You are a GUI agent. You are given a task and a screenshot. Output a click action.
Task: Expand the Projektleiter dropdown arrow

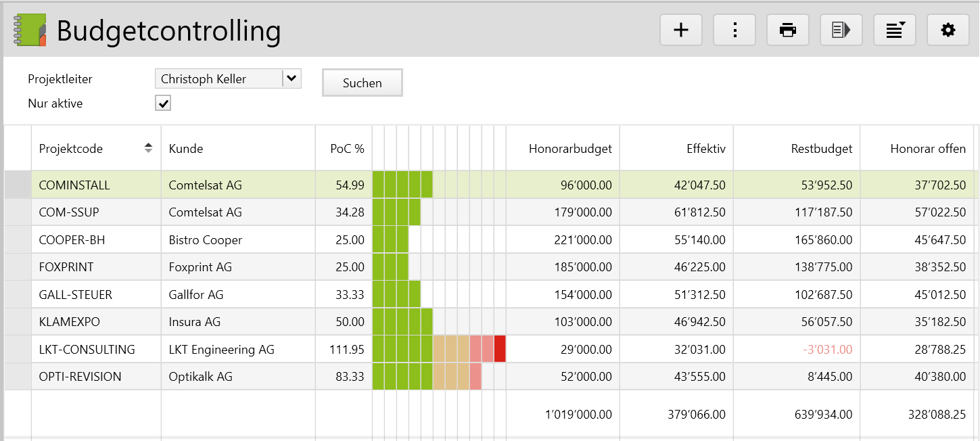point(291,78)
